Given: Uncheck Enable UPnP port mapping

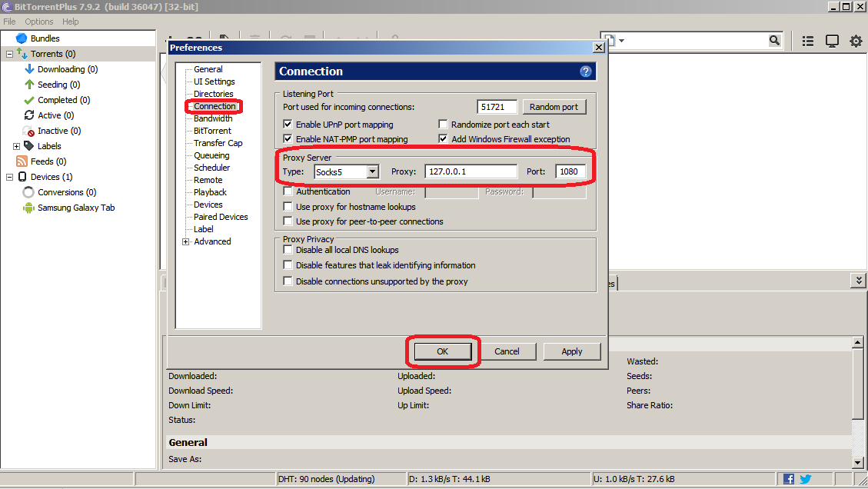Looking at the screenshot, I should [x=288, y=124].
